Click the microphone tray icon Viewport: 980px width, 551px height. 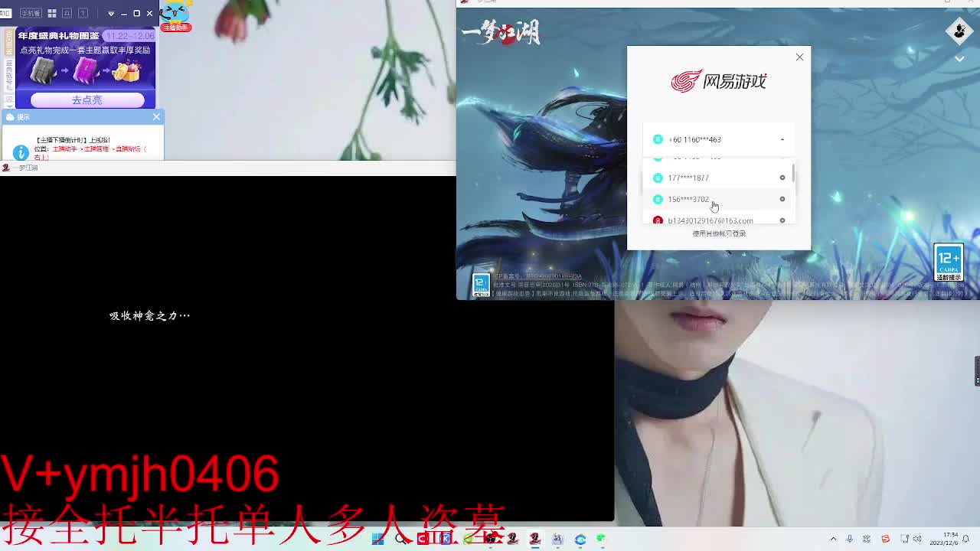click(x=850, y=539)
